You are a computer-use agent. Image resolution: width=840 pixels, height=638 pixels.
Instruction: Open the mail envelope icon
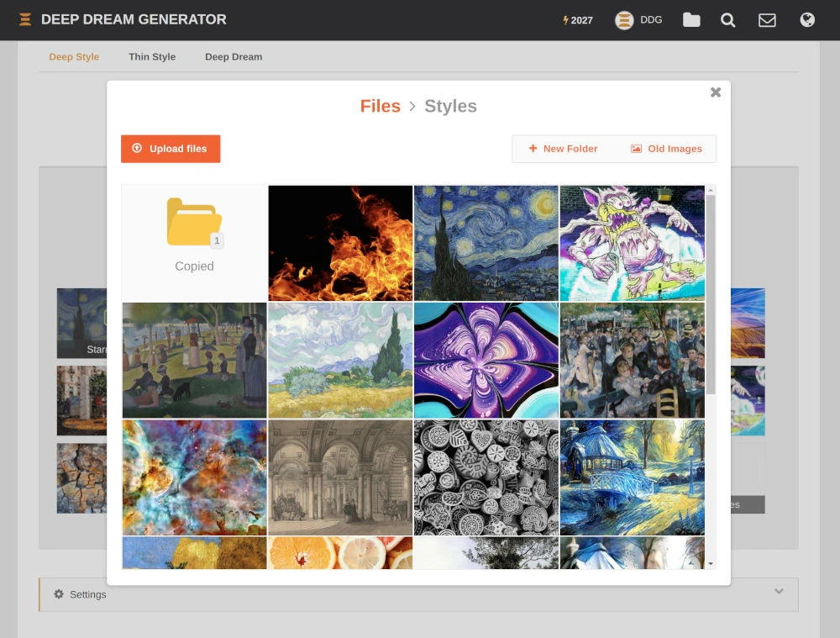(x=767, y=20)
